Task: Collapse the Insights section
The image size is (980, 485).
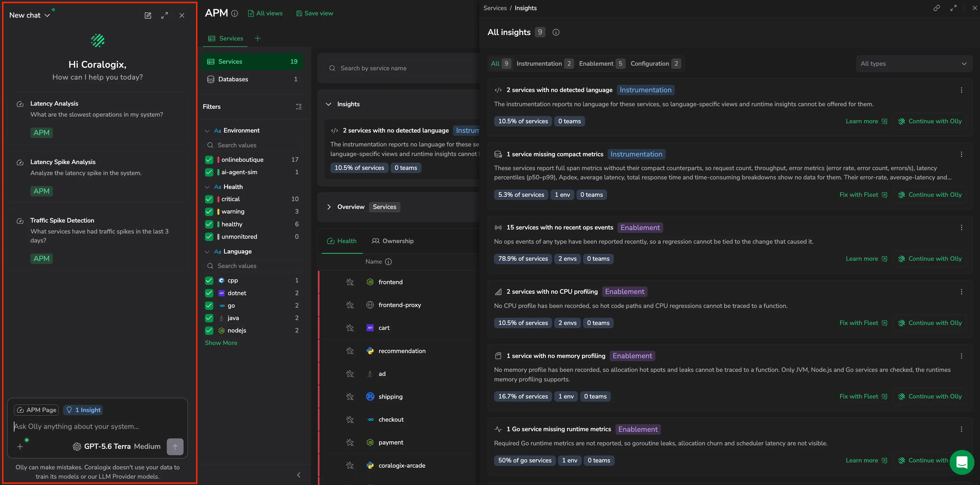Action: click(328, 104)
